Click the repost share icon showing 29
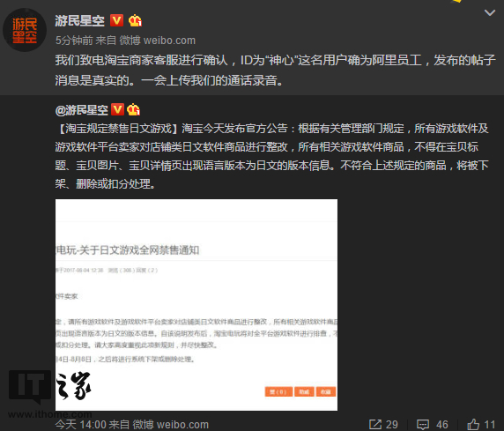The height and width of the screenshot is (431, 504). click(x=375, y=424)
